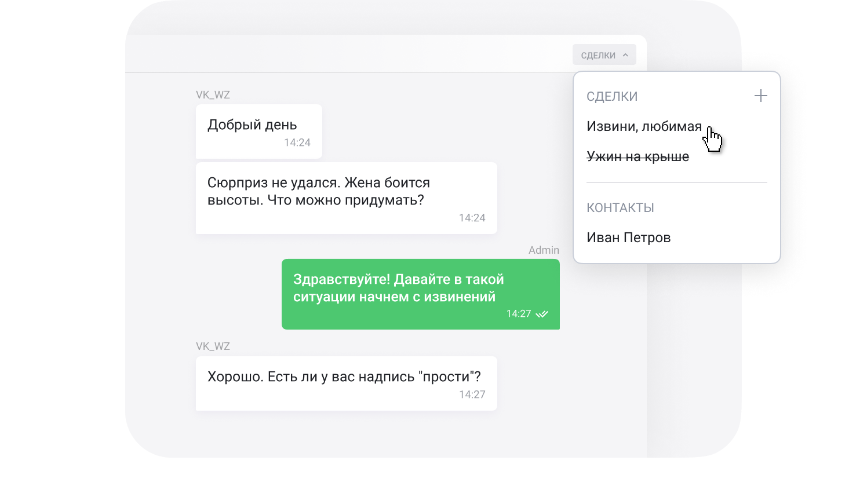Collapse the СДЕЛКИ dropdown button

click(x=604, y=55)
